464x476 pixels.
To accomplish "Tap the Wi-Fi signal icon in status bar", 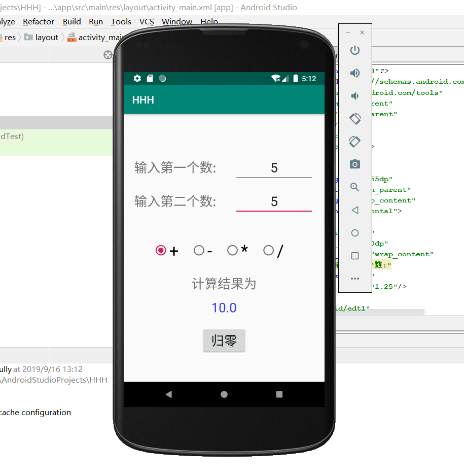I will (x=275, y=79).
